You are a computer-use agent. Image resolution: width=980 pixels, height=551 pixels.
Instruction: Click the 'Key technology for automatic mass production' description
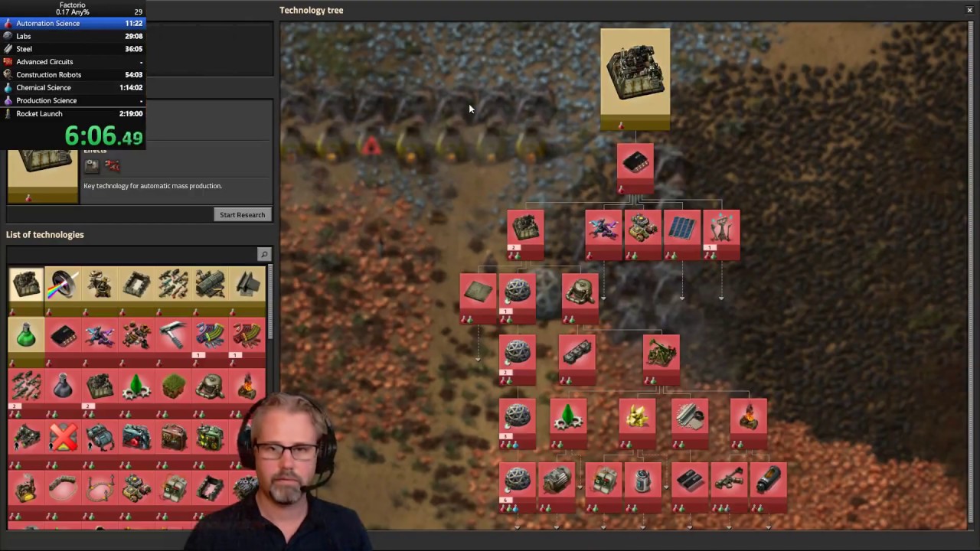pyautogui.click(x=152, y=186)
